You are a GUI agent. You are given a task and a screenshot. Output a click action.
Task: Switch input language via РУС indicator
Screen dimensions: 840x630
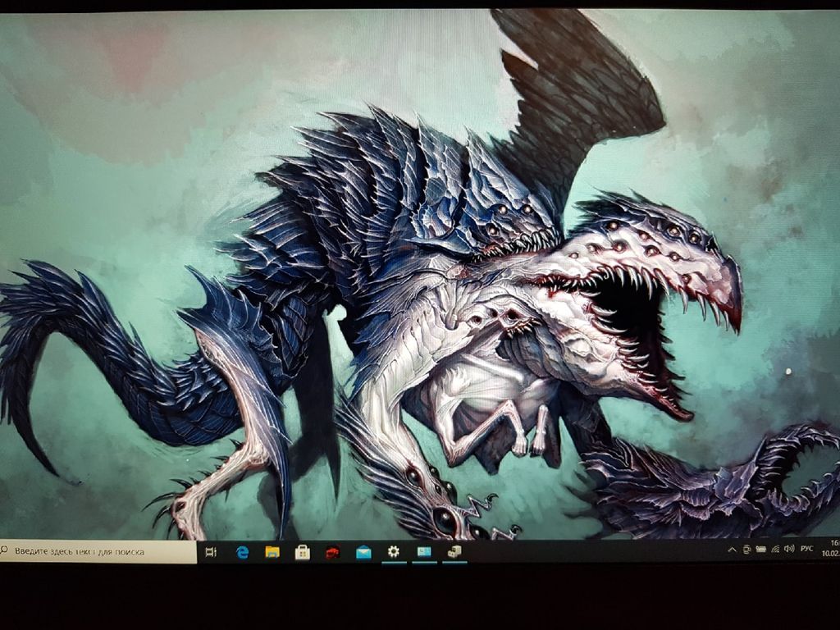click(x=808, y=548)
